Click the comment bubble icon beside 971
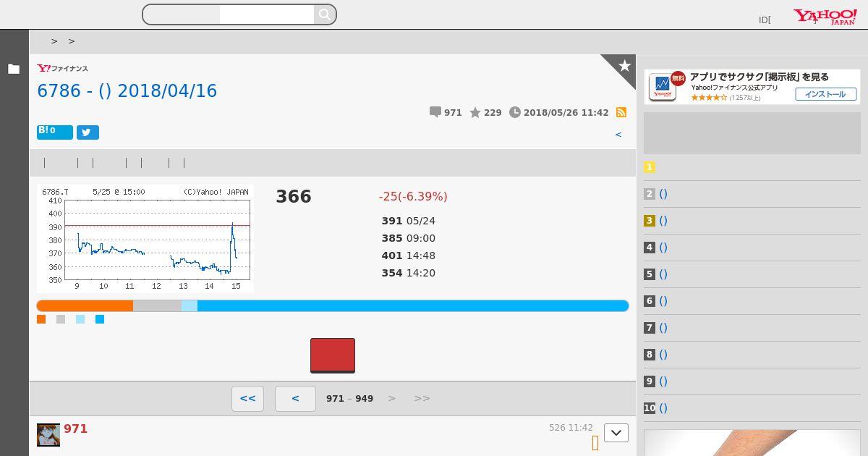The image size is (868, 456). pyautogui.click(x=435, y=112)
